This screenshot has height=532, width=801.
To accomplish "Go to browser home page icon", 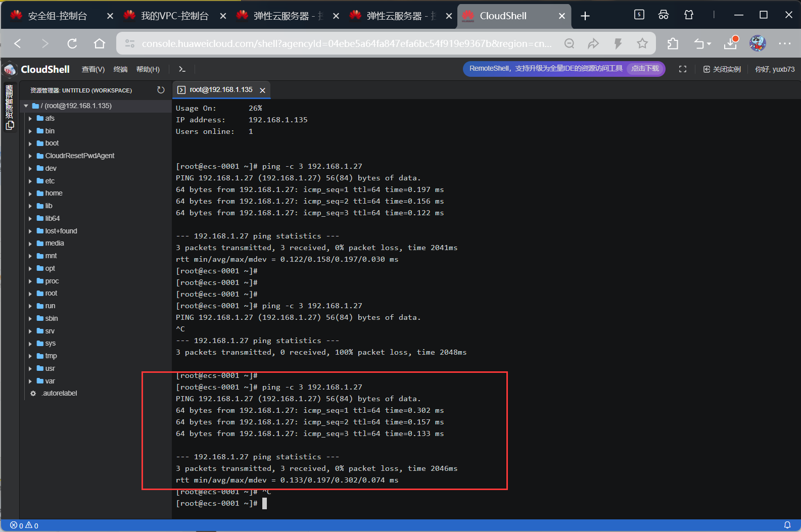I will [x=100, y=43].
